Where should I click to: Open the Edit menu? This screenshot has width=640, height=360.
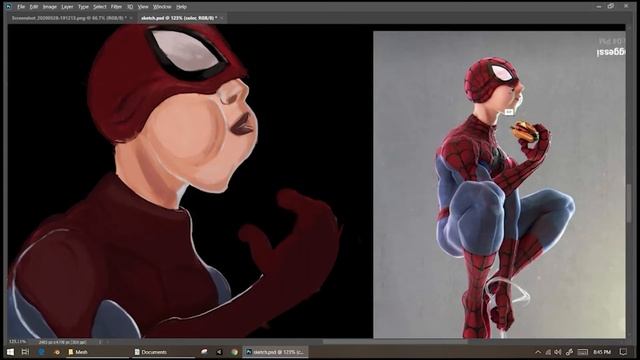34,7
